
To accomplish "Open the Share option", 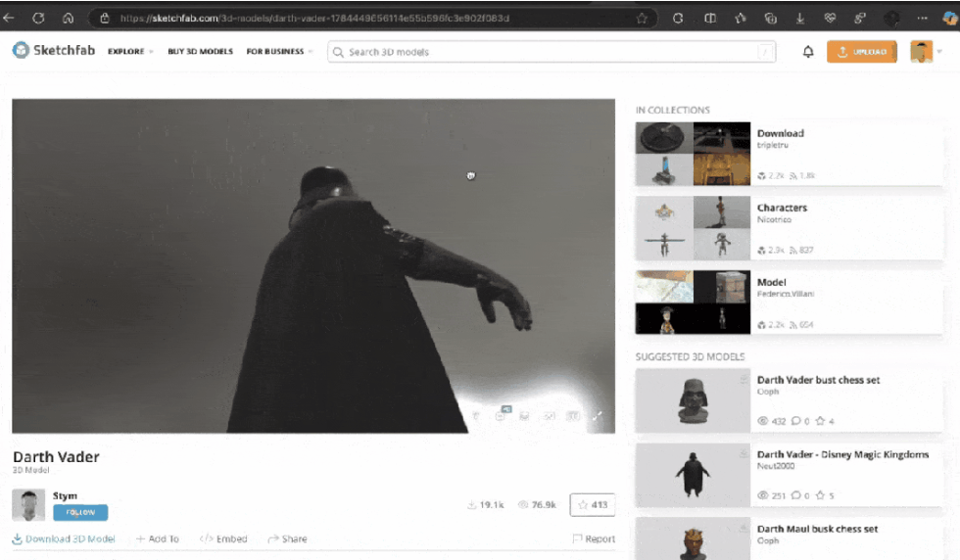I will (288, 539).
